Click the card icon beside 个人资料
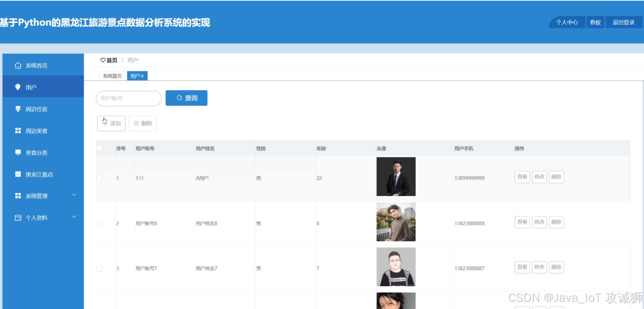Image resolution: width=644 pixels, height=309 pixels. coord(18,218)
